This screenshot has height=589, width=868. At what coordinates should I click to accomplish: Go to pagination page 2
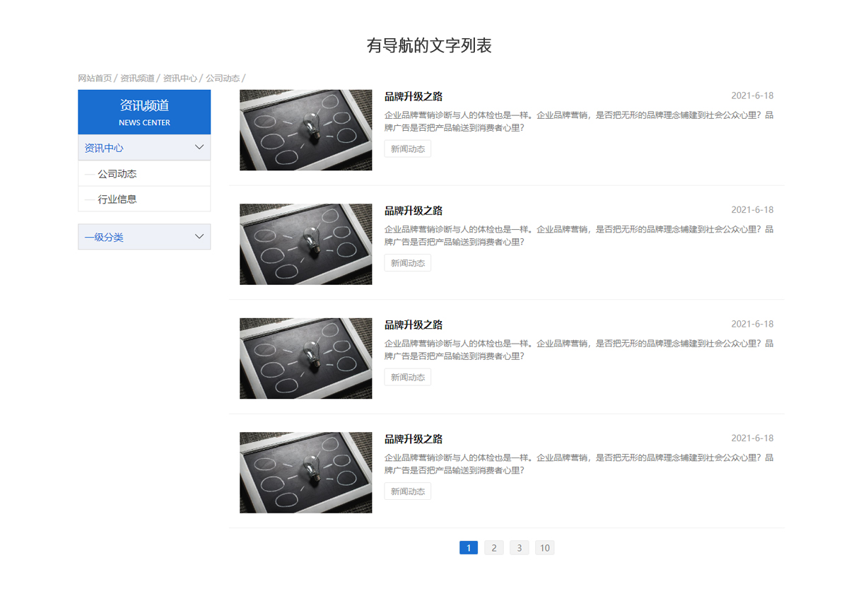[x=494, y=548]
